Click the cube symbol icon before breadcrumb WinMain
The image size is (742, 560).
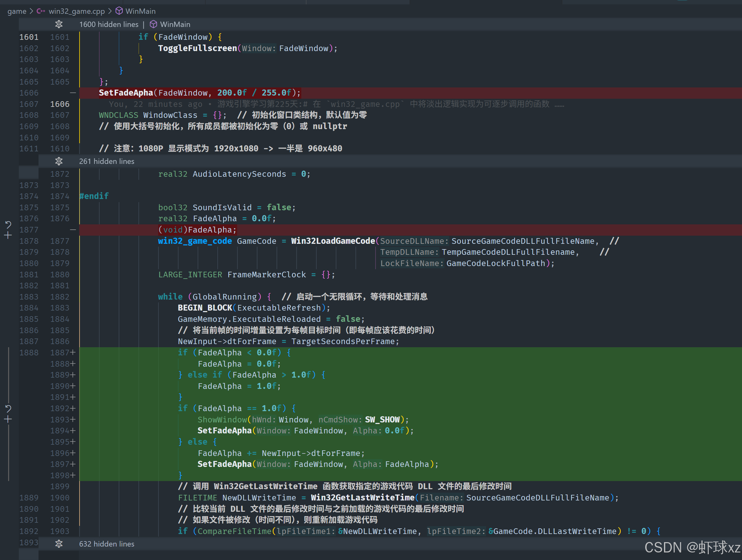119,11
